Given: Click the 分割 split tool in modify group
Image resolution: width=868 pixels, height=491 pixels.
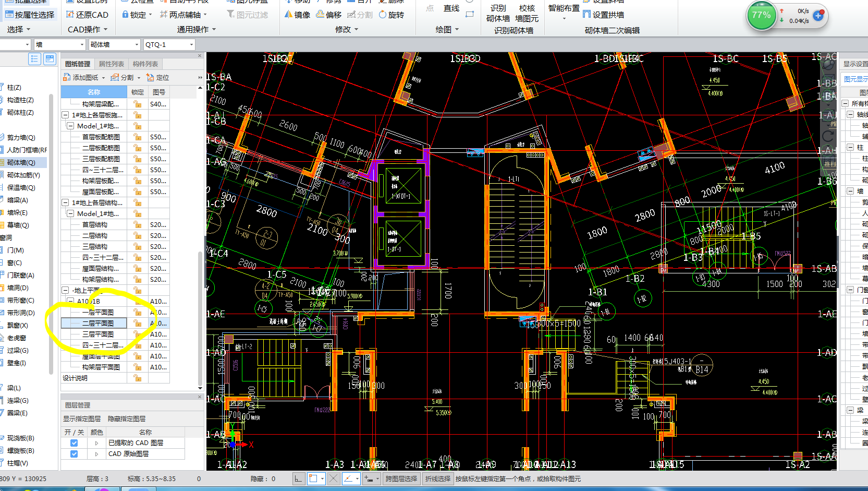Looking at the screenshot, I should [x=360, y=15].
